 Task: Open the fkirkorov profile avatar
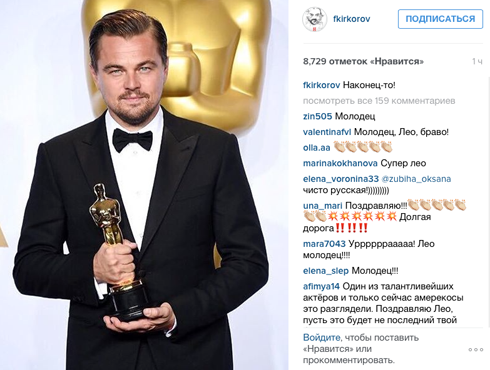pos(314,20)
